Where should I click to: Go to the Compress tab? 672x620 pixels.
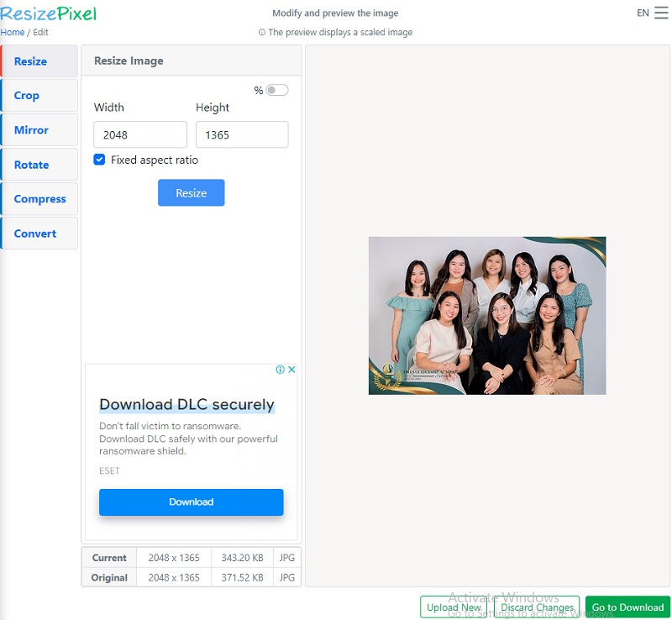tap(39, 199)
